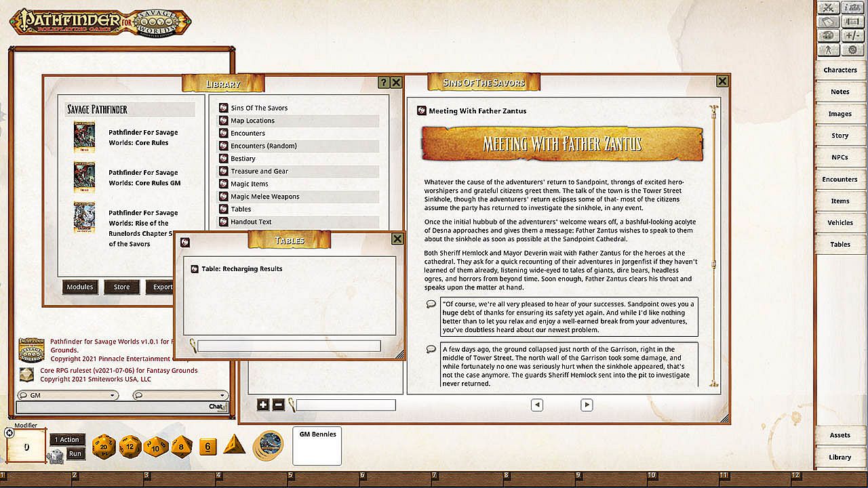
Task: Open the Notes sidebar tab
Action: (x=840, y=91)
